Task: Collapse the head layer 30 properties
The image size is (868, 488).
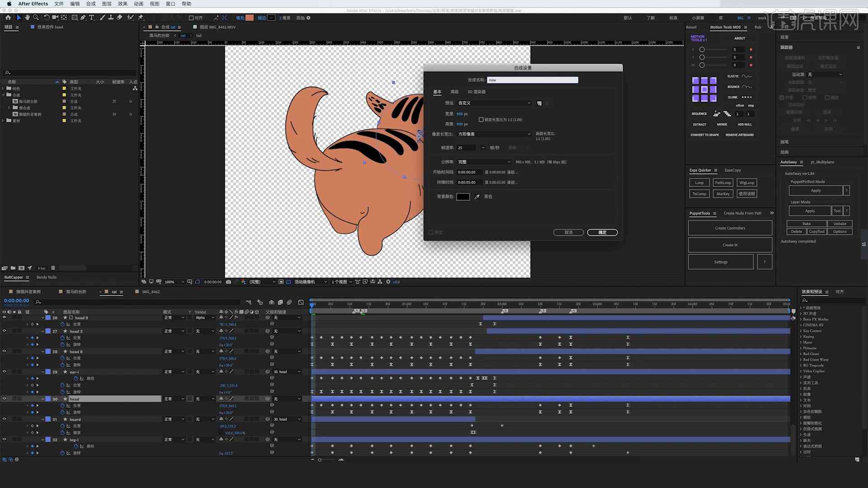Action: click(x=43, y=399)
